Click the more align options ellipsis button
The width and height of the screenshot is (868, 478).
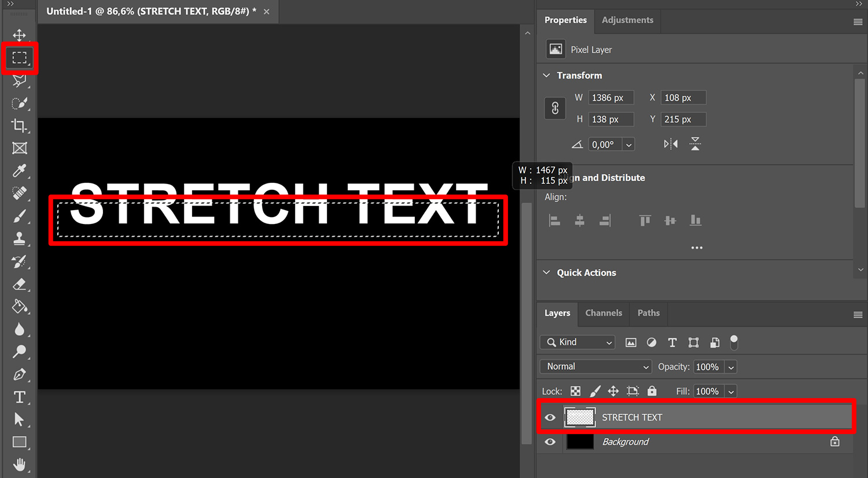pyautogui.click(x=697, y=248)
